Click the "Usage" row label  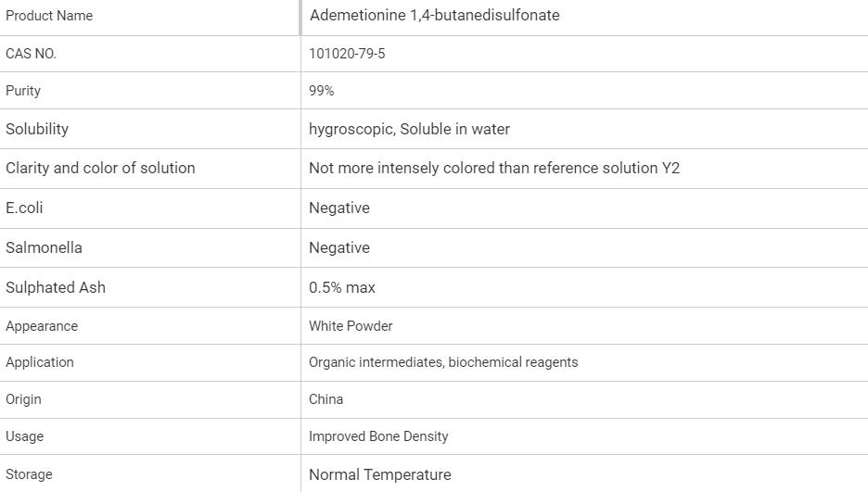pyautogui.click(x=24, y=436)
